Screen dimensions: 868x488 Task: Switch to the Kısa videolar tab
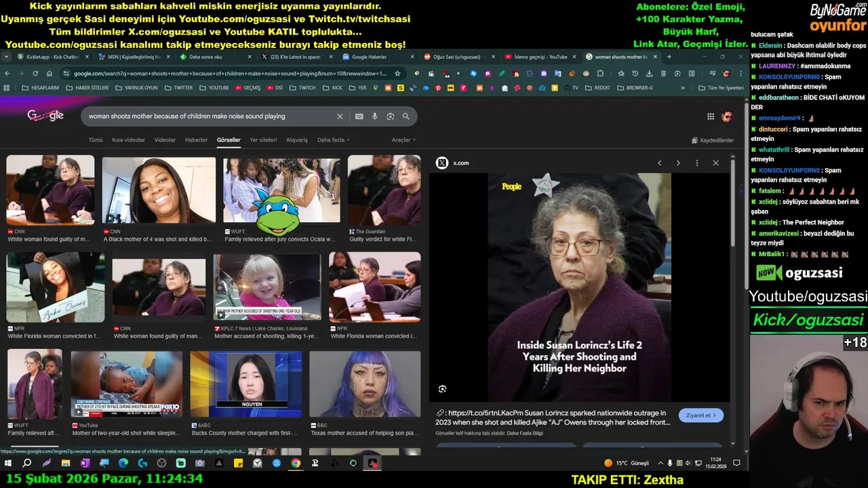[x=128, y=140]
